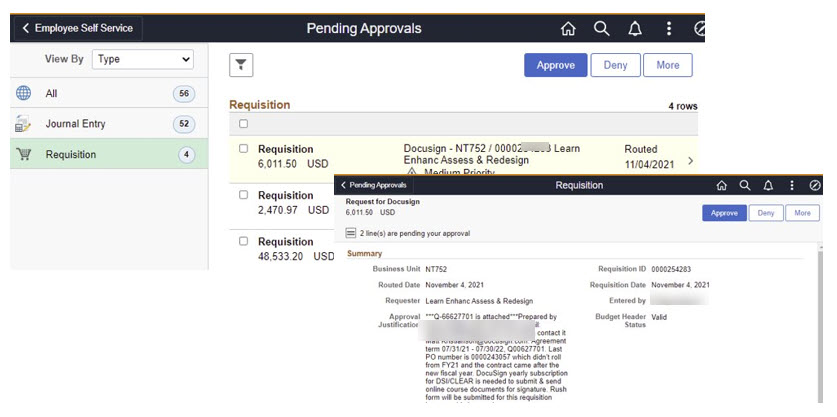Click the bell icon in Requisition window header

(768, 185)
